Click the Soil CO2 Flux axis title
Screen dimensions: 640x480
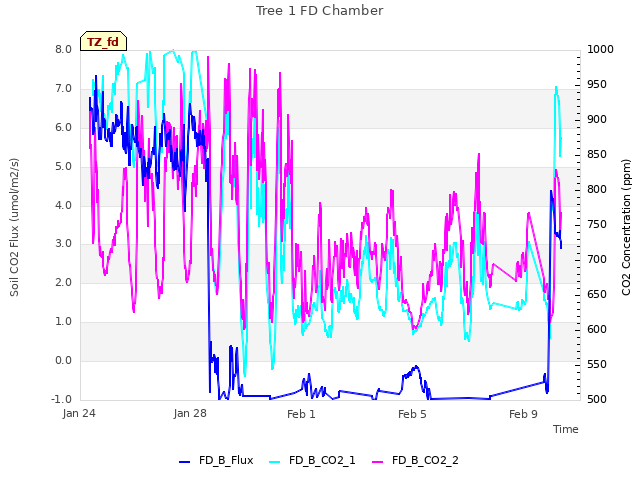point(14,227)
